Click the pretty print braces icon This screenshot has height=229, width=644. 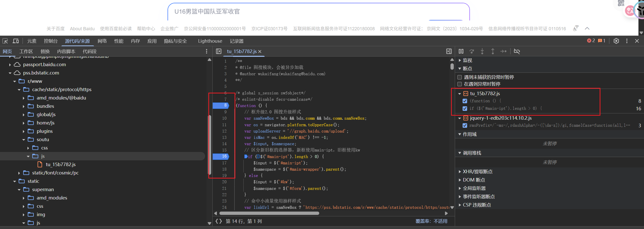pos(218,221)
